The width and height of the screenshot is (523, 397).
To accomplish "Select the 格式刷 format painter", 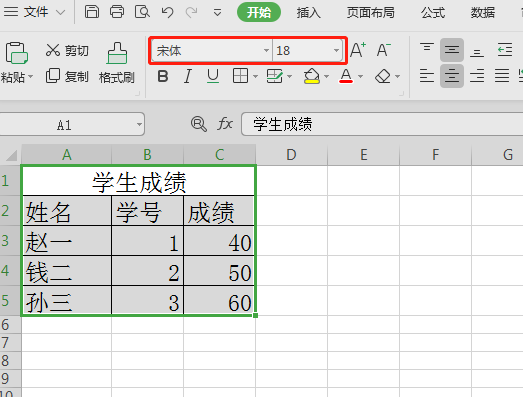I will tap(117, 63).
